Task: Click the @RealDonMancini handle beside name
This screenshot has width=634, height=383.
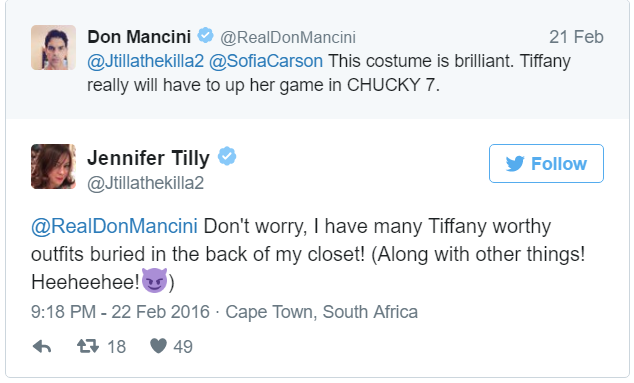Action: coord(288,38)
